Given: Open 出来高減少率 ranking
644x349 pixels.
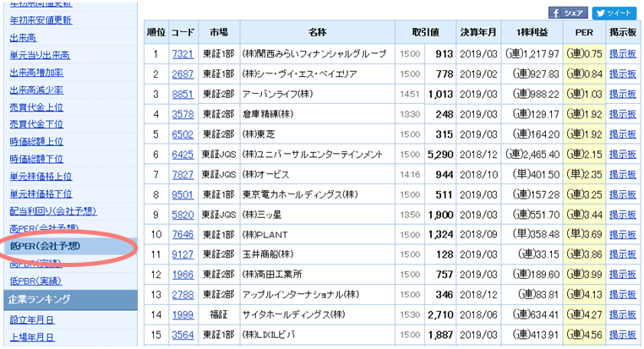Looking at the screenshot, I should pos(36,90).
